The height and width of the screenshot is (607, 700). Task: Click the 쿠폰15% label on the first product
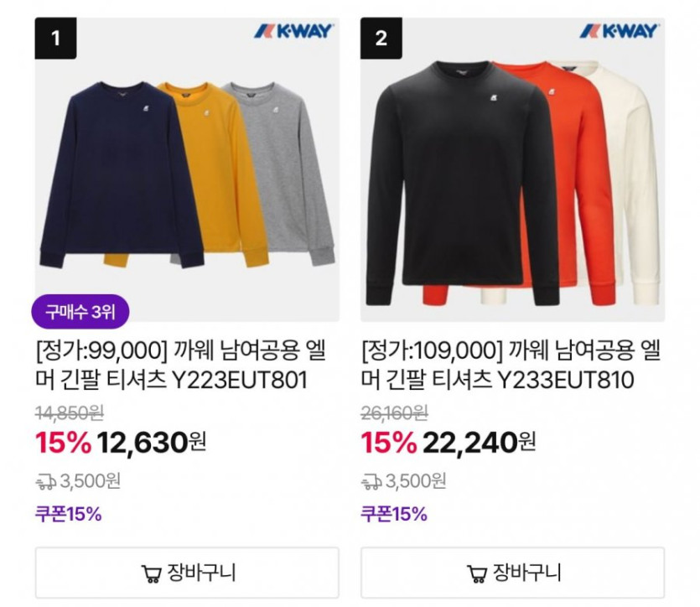[68, 514]
